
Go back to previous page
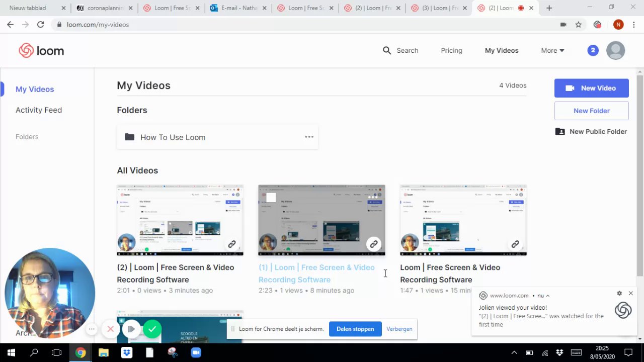[10, 25]
